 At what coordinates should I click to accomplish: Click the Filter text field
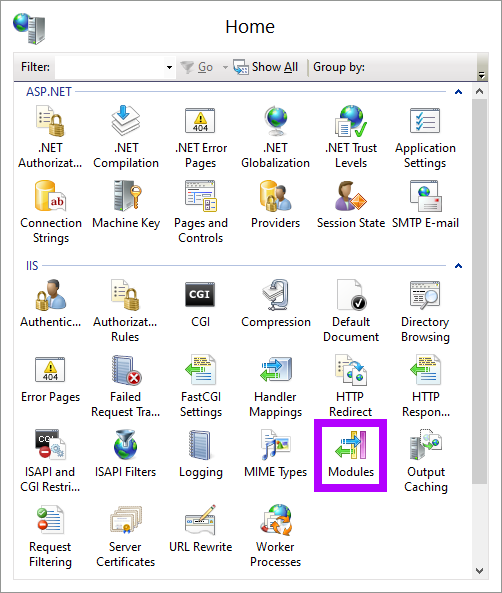tap(110, 67)
